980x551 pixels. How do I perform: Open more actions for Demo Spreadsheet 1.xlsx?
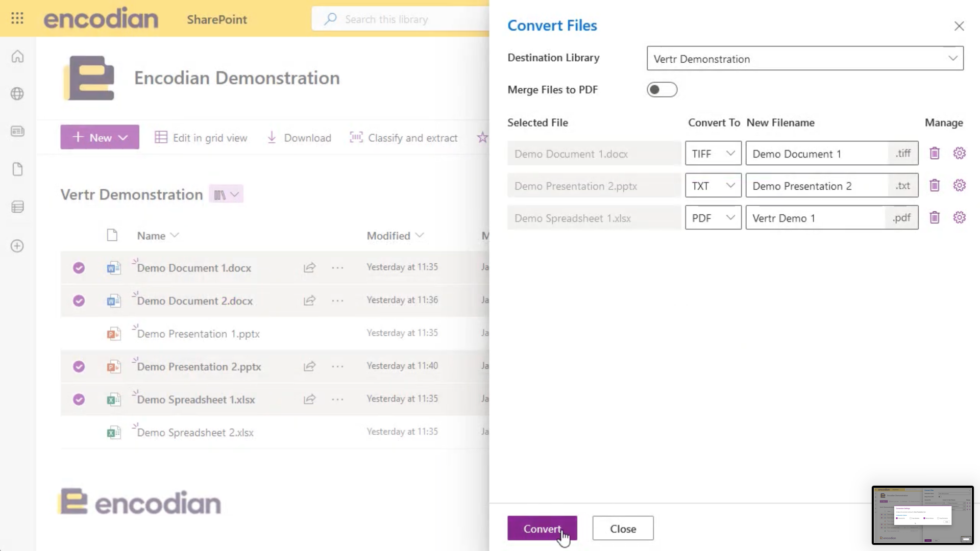coord(337,399)
